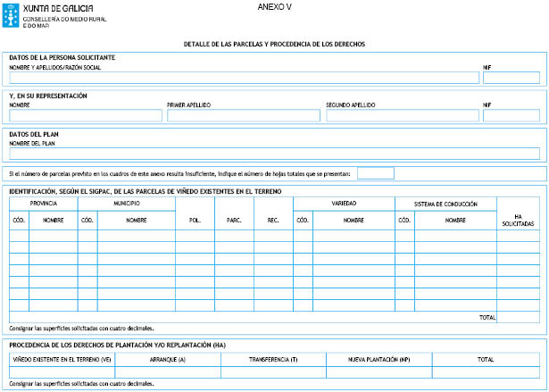549x392 pixels.
Task: Click the Nueva Plantación (NP) field
Action: tap(378, 371)
